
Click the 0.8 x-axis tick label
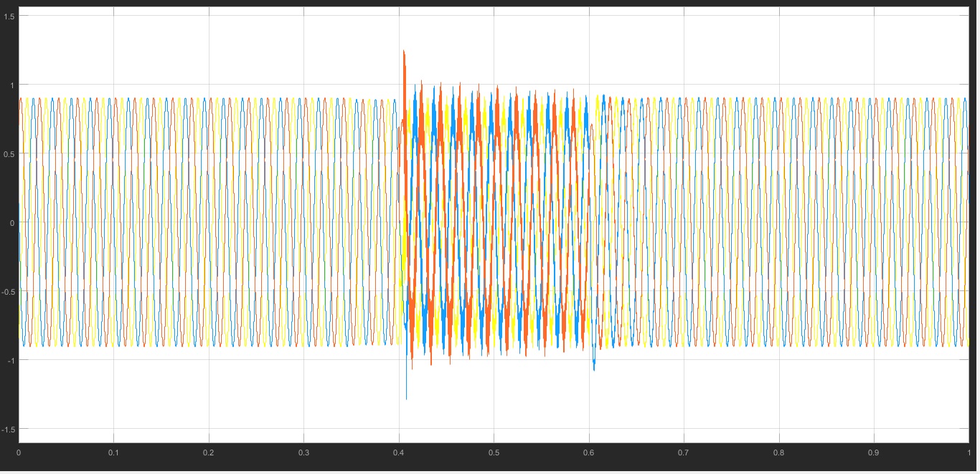point(778,453)
